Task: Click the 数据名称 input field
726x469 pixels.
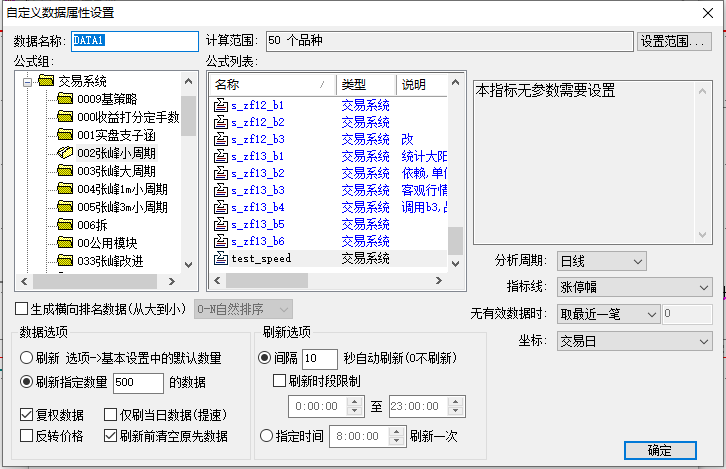Action: (135, 41)
